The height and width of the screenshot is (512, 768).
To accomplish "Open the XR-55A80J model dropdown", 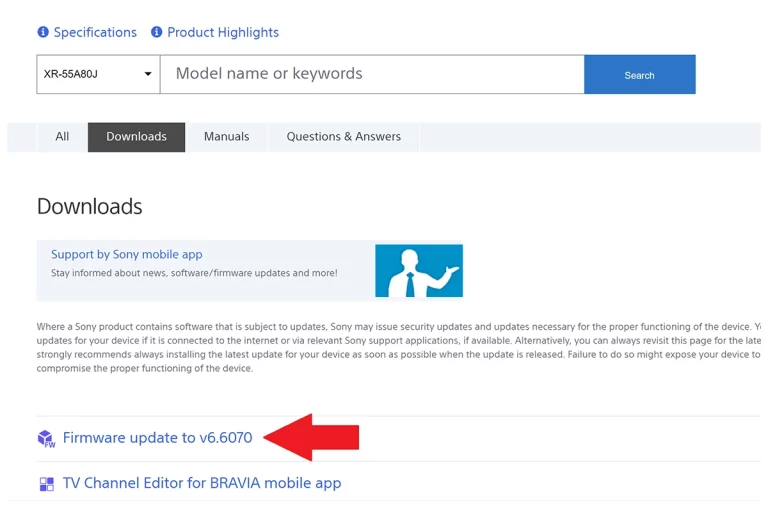I will (98, 74).
